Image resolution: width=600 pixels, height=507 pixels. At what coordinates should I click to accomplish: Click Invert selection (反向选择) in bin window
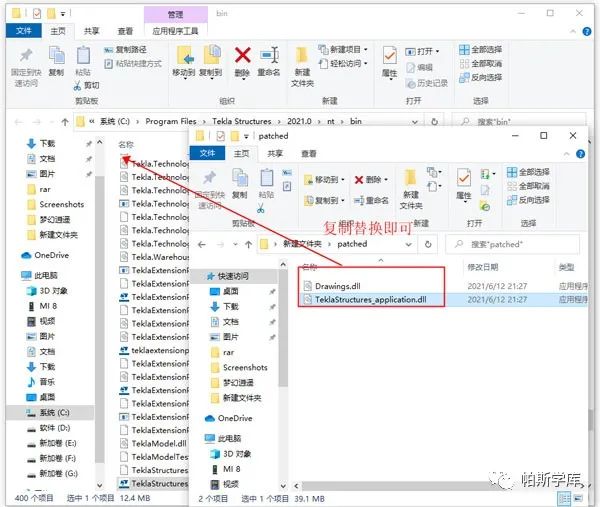481,78
